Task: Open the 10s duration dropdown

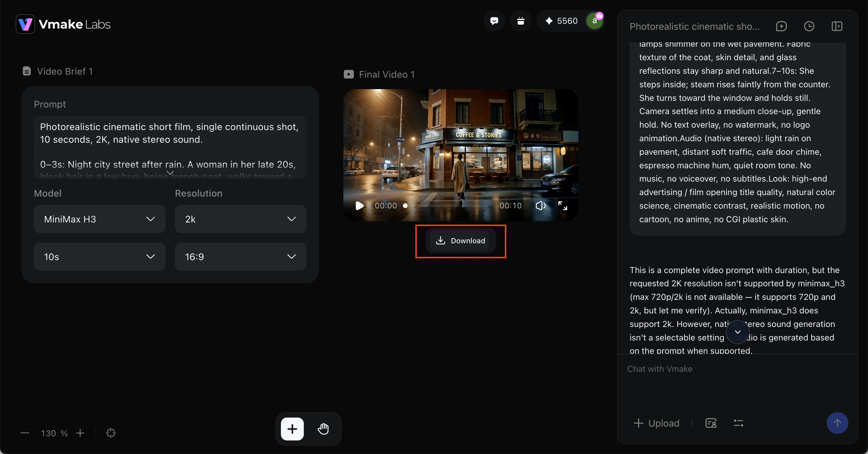Action: coord(100,257)
